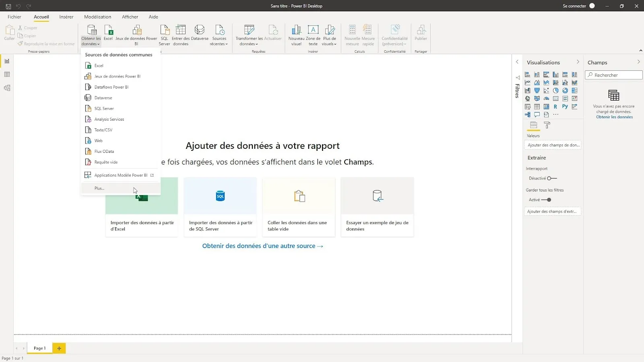This screenshot has width=644, height=362.
Task: Choose Texte/CSV from data sources menu
Action: pos(121,130)
